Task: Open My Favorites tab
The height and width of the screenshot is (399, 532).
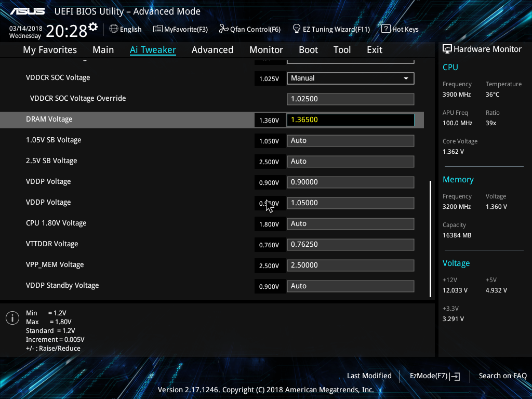Action: point(50,50)
